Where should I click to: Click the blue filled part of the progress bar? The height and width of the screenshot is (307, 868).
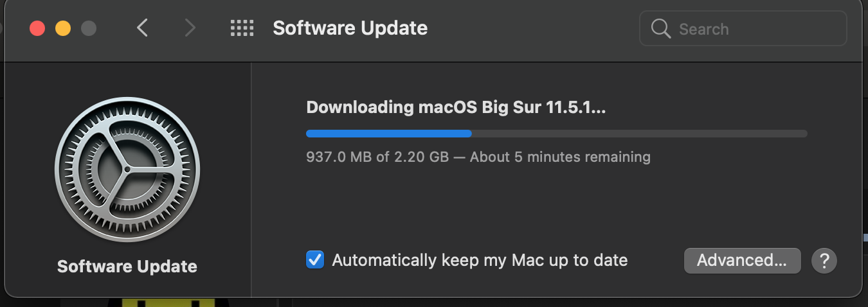pyautogui.click(x=388, y=134)
